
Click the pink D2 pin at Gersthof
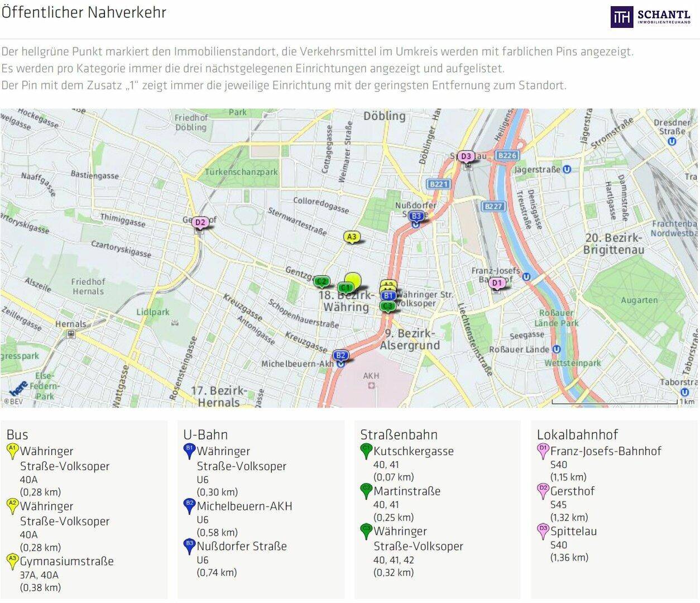201,223
